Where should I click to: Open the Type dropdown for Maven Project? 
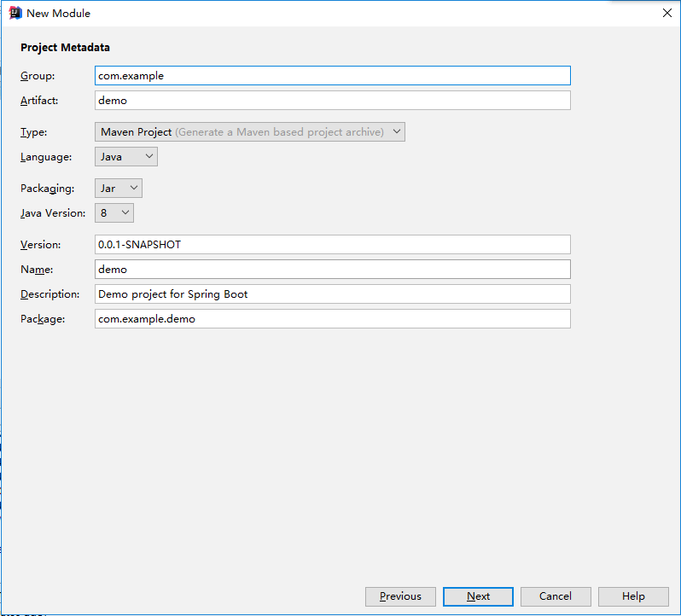250,132
